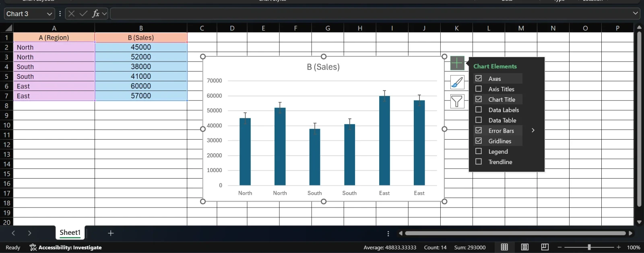Select cell A4 containing South
Viewport: 644px width, 253px height.
[54, 67]
